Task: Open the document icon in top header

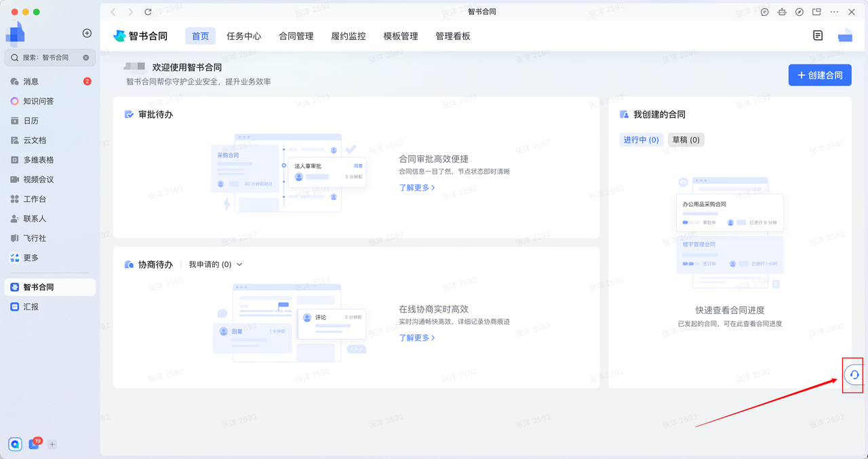Action: [x=818, y=35]
